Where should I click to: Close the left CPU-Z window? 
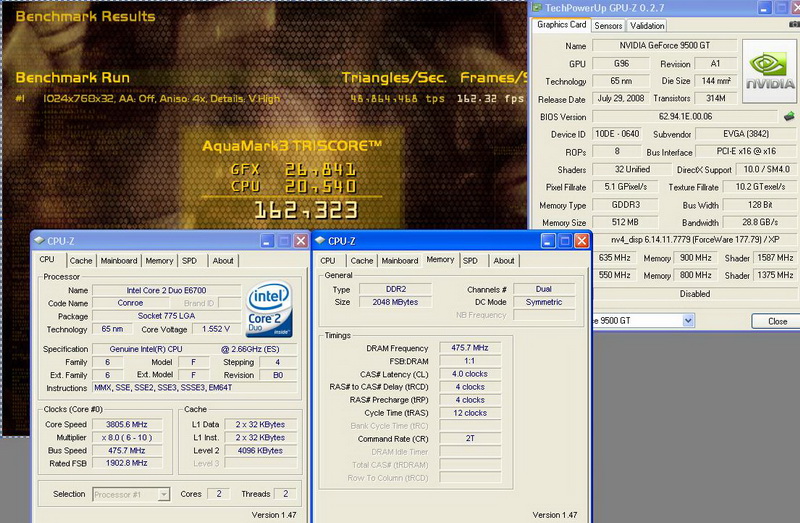pyautogui.click(x=301, y=241)
